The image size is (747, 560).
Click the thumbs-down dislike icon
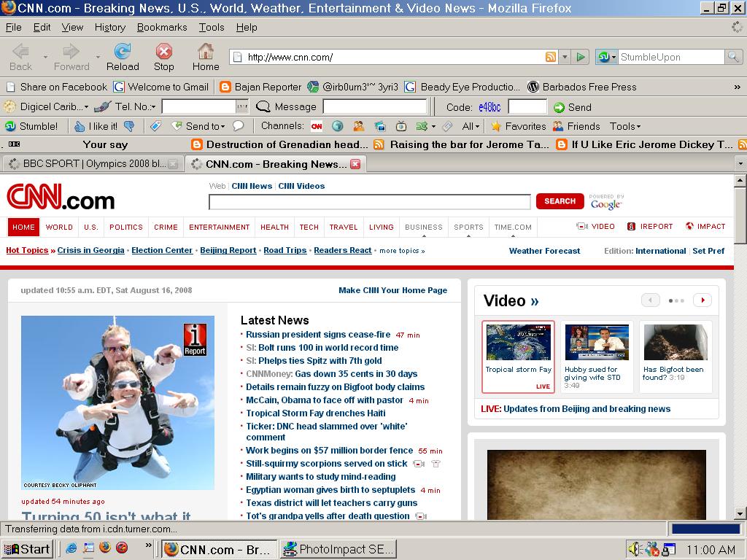[128, 126]
